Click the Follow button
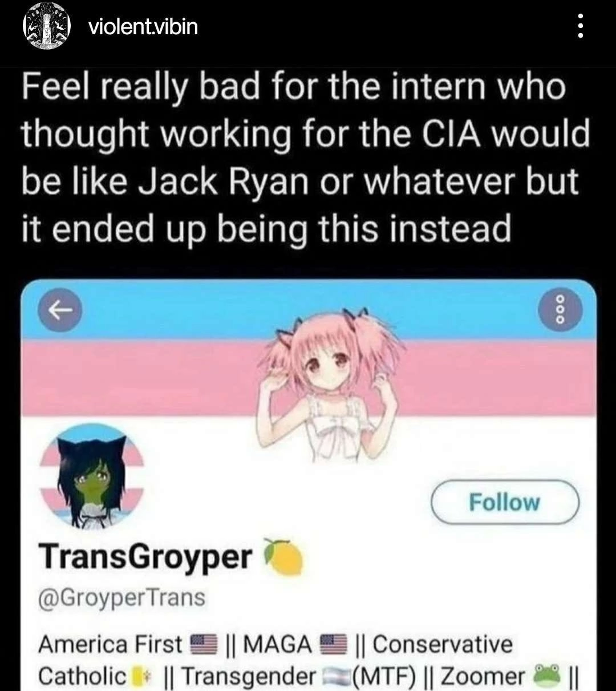616x691 pixels. pyautogui.click(x=504, y=502)
